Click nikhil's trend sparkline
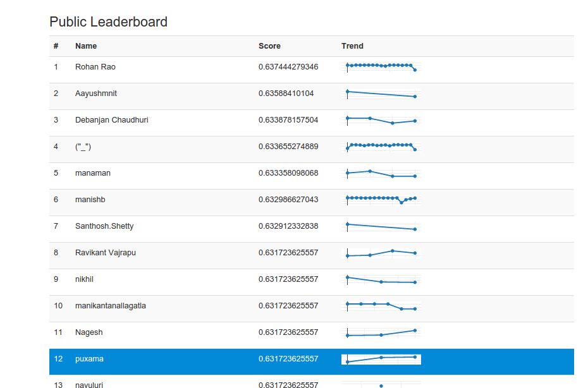588x388 pixels. (381, 280)
